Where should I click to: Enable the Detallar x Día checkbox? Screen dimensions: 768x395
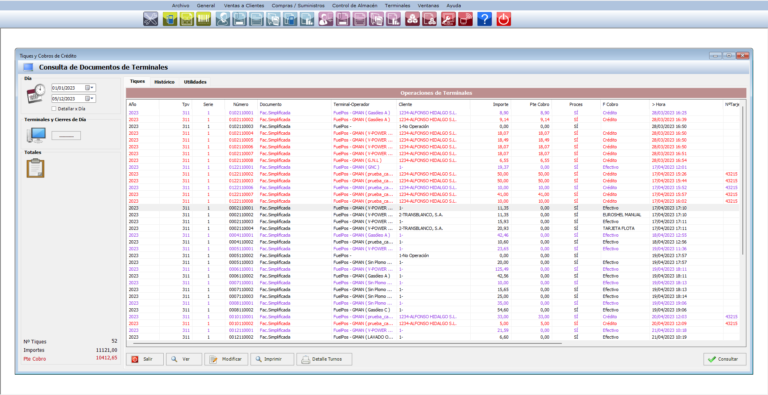pyautogui.click(x=54, y=109)
